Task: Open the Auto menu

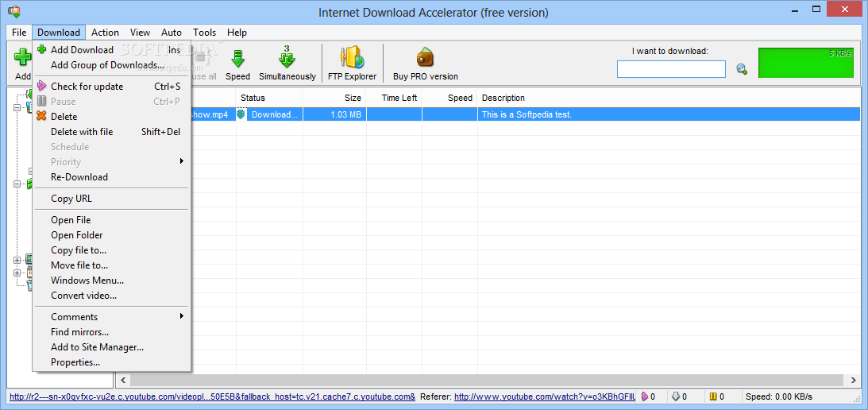Action: tap(172, 33)
